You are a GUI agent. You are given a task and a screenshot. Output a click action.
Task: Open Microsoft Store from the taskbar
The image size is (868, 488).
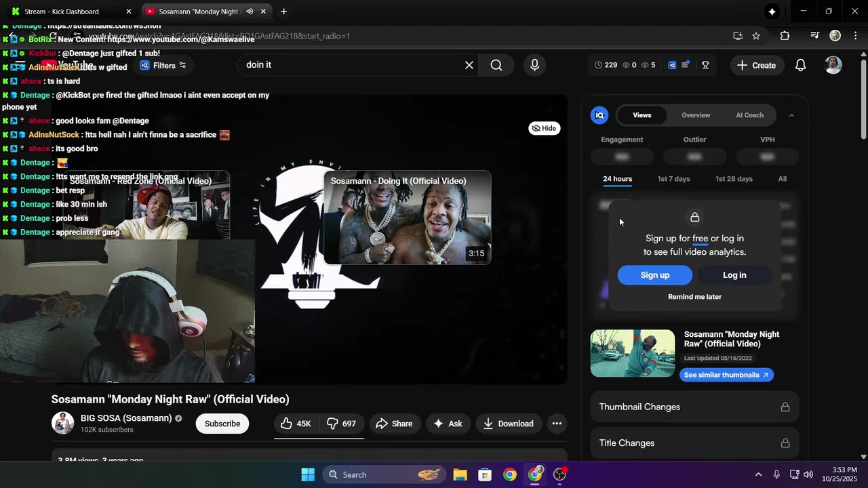click(x=484, y=474)
